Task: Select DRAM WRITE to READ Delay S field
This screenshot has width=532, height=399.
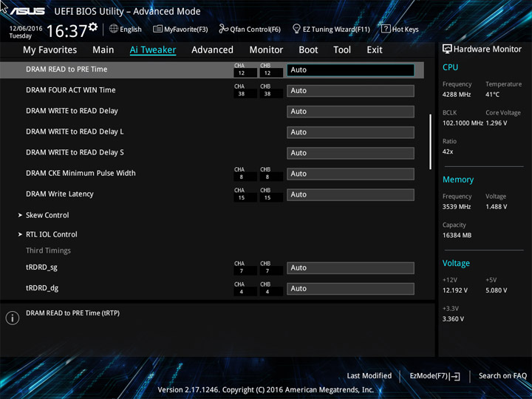Action: tap(350, 153)
